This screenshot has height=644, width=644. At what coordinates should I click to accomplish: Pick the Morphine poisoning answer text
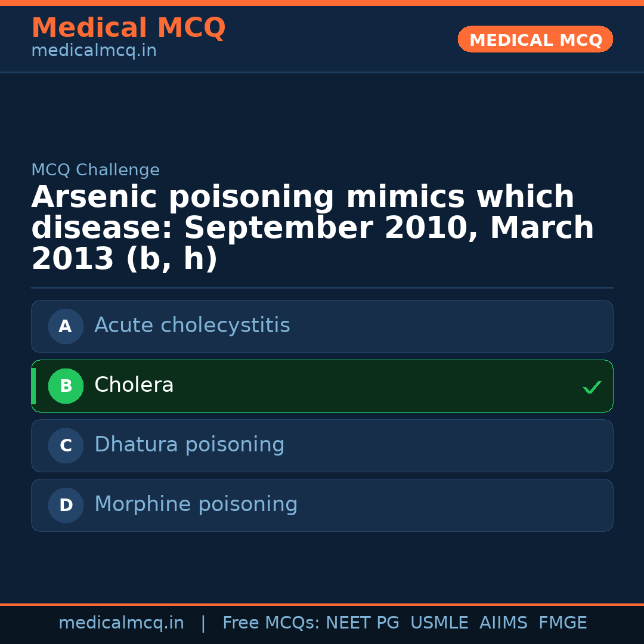coord(196,504)
